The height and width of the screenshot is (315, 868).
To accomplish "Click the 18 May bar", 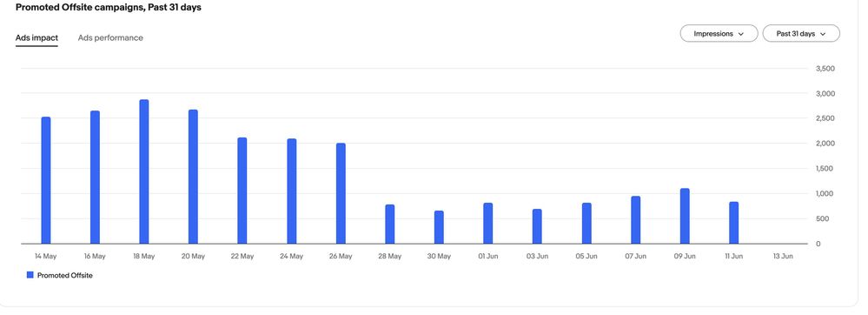I will (x=144, y=171).
